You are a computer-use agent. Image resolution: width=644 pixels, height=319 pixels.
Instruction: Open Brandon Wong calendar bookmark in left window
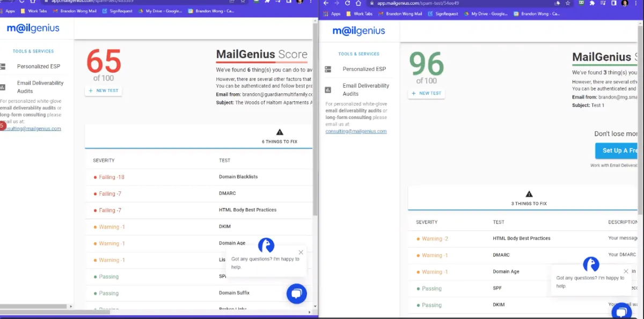[x=211, y=11]
